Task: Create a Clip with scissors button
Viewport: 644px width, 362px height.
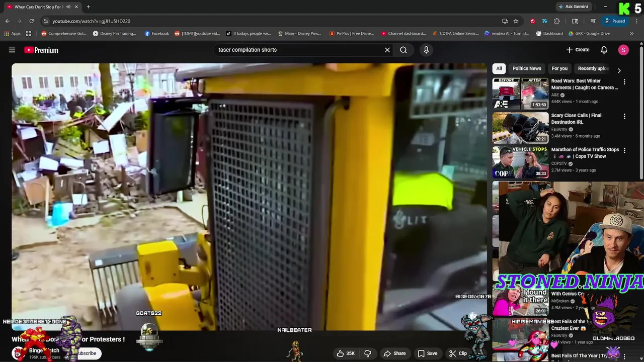Action: pyautogui.click(x=458, y=353)
